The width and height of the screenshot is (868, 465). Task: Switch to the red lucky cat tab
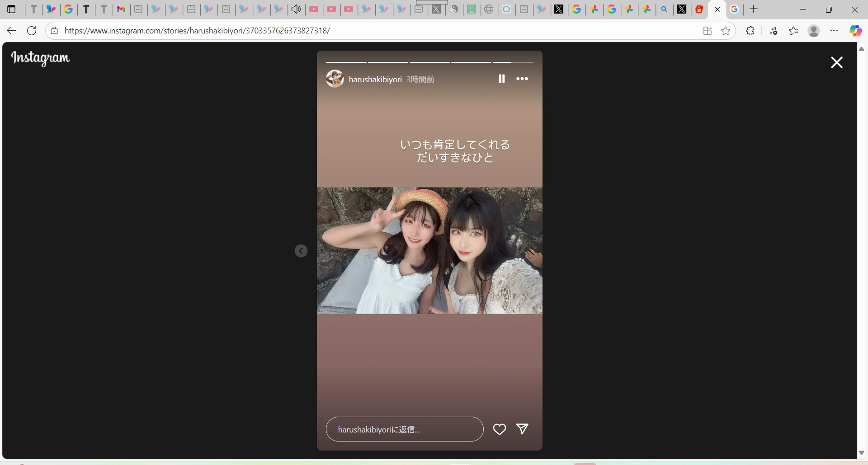pos(699,9)
